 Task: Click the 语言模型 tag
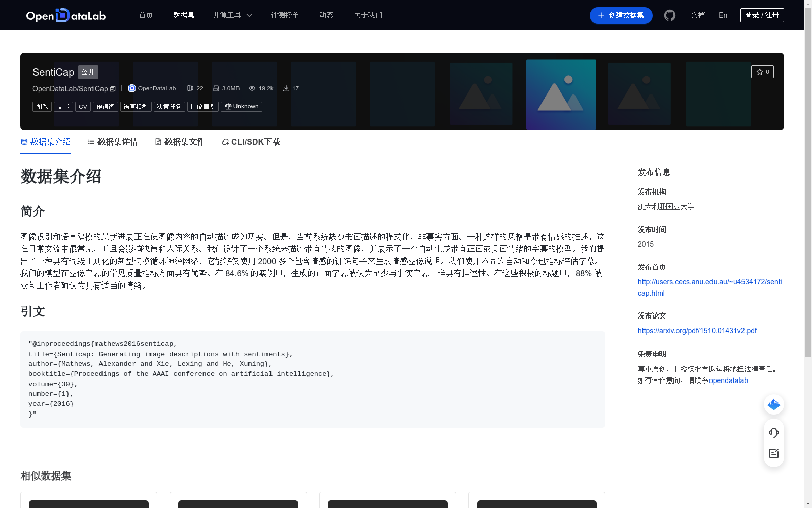click(136, 107)
